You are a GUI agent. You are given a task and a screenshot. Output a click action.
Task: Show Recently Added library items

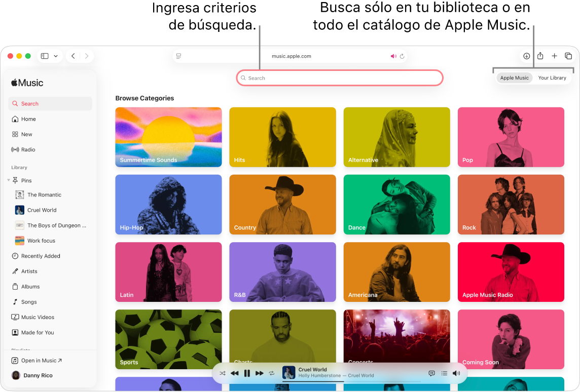(x=50, y=256)
